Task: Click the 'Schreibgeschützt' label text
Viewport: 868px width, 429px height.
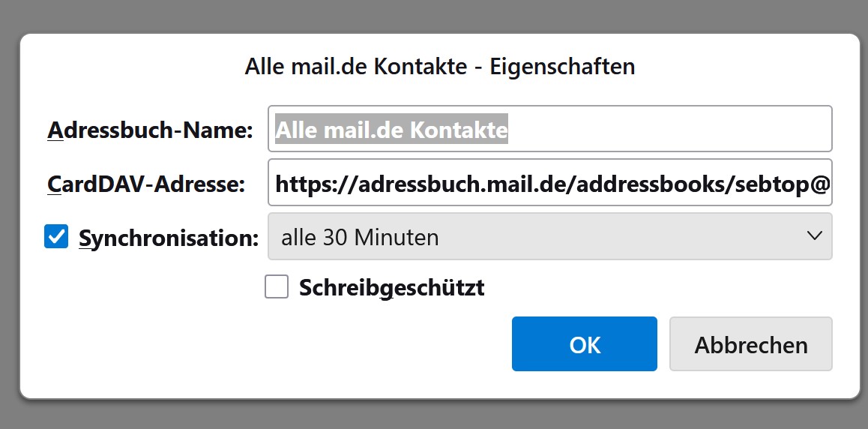Action: [x=392, y=288]
